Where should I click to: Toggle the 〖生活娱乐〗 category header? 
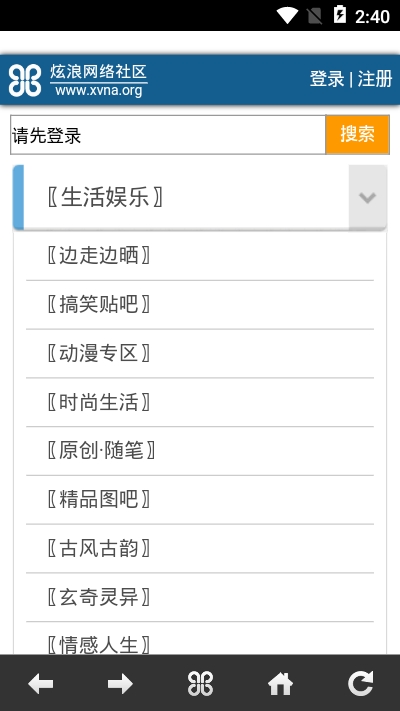point(200,197)
